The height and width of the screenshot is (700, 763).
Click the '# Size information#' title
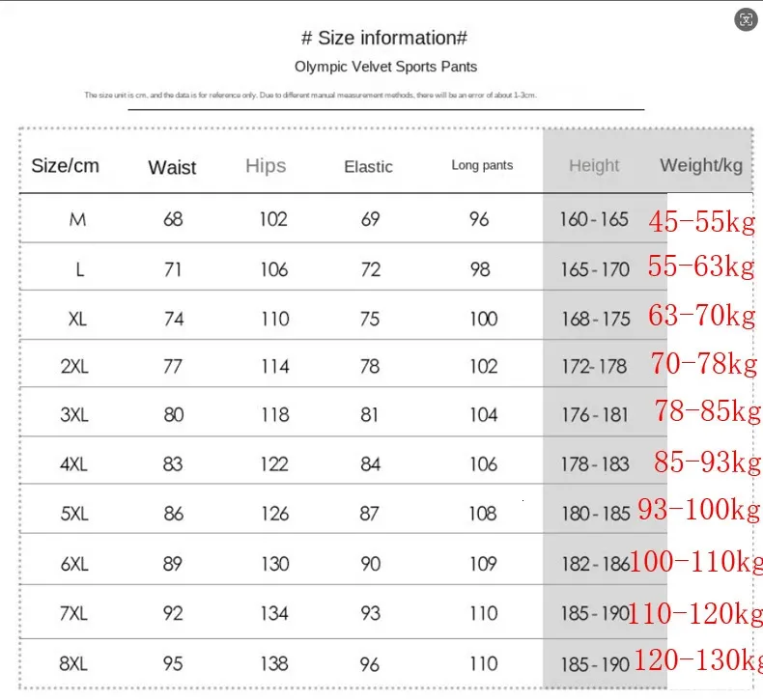(384, 39)
